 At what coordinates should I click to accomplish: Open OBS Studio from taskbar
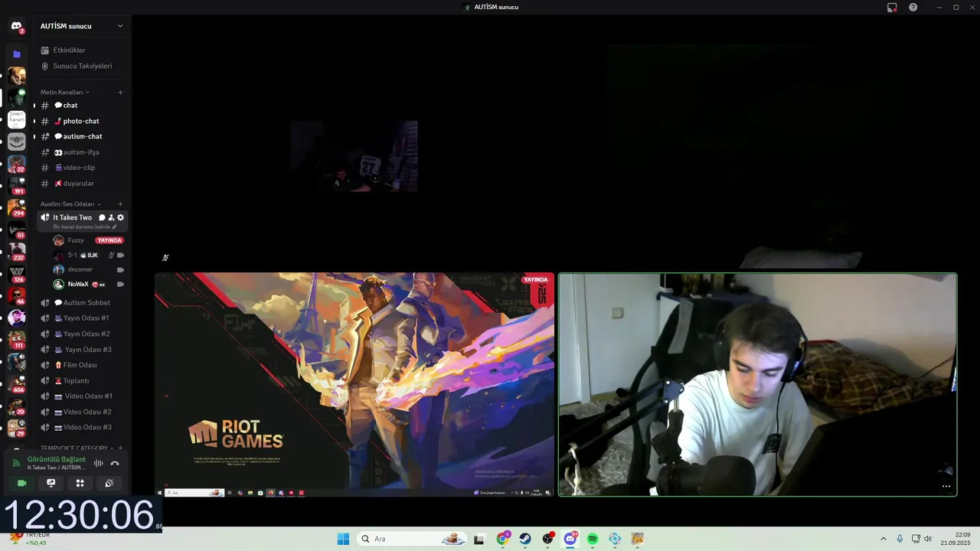[547, 539]
